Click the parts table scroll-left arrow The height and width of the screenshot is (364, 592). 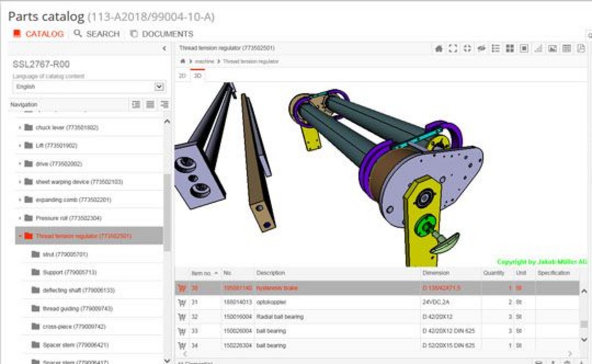[185, 353]
